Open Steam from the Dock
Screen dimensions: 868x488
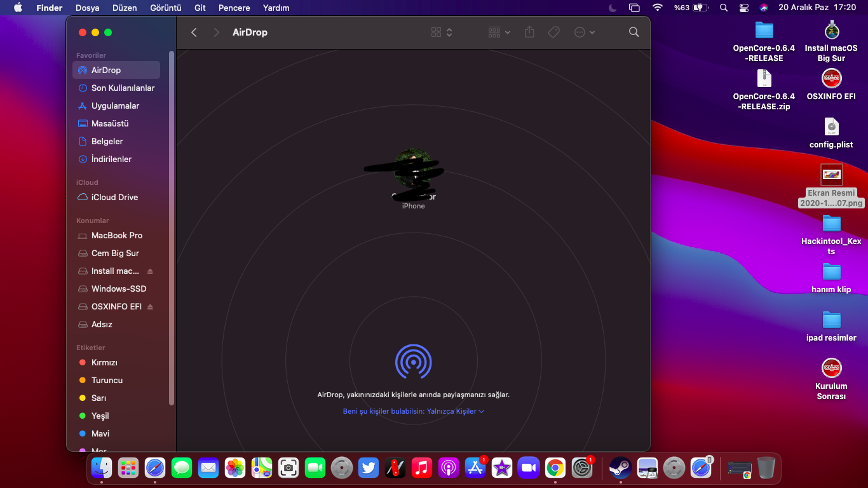coord(620,468)
